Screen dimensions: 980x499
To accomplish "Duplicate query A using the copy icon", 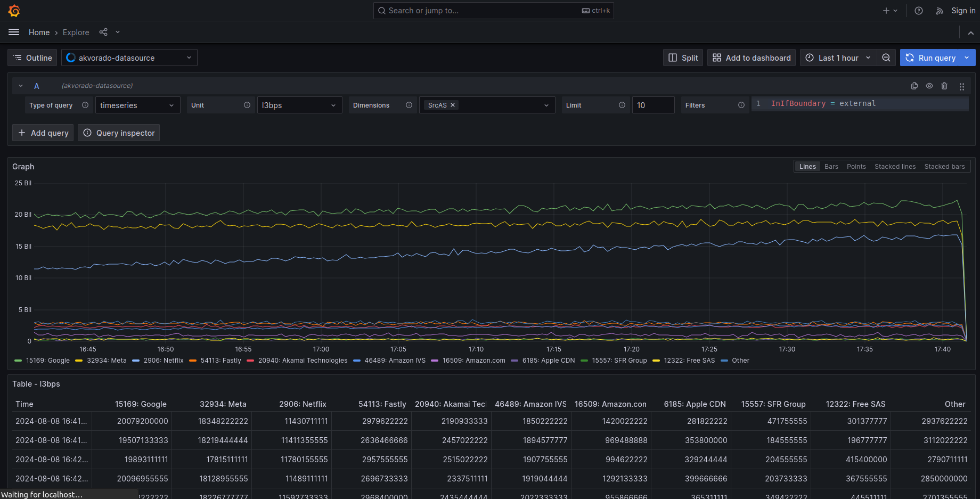I will pyautogui.click(x=914, y=86).
